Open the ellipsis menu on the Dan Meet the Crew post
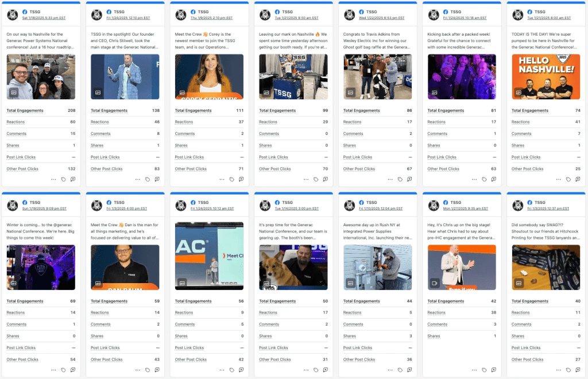 click(x=138, y=370)
